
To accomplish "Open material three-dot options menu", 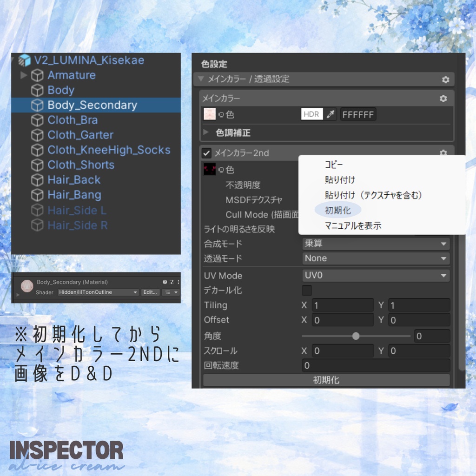I will [178, 282].
